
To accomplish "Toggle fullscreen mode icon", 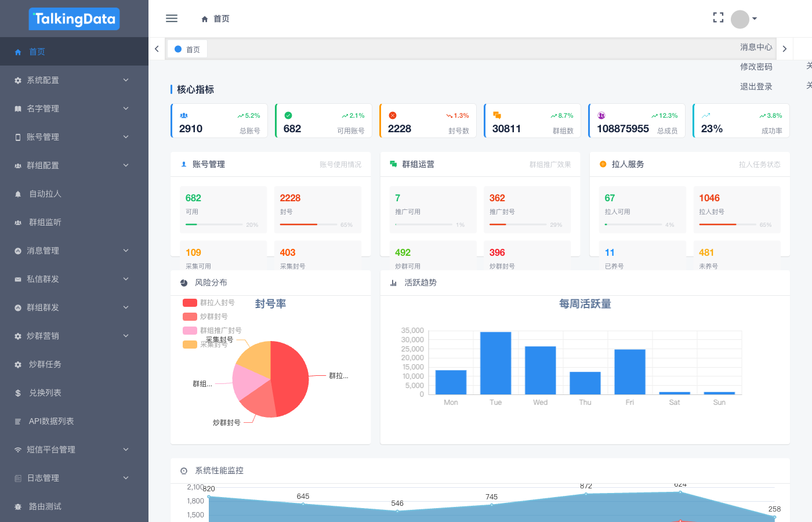I will point(718,18).
